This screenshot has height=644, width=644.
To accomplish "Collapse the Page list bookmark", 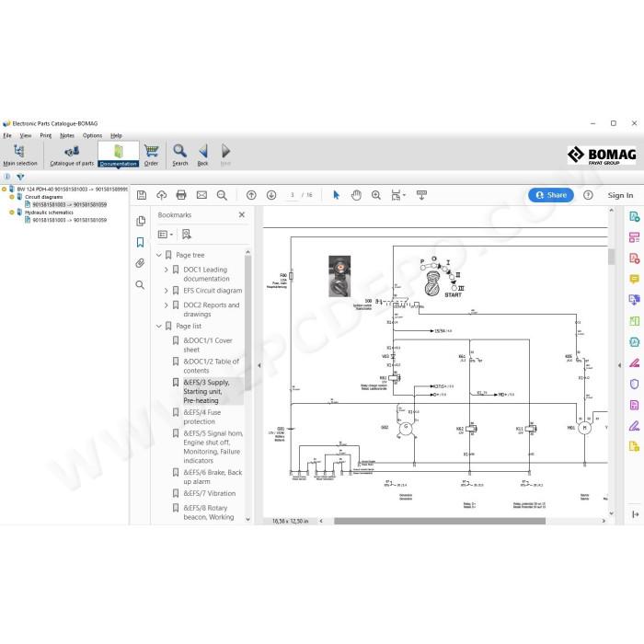I will pos(159,326).
